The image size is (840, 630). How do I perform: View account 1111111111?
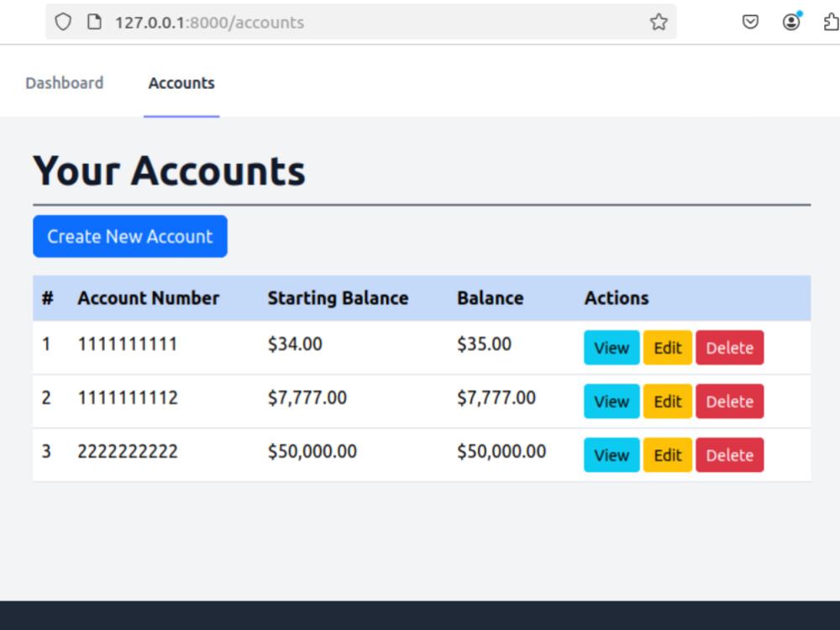click(x=612, y=348)
